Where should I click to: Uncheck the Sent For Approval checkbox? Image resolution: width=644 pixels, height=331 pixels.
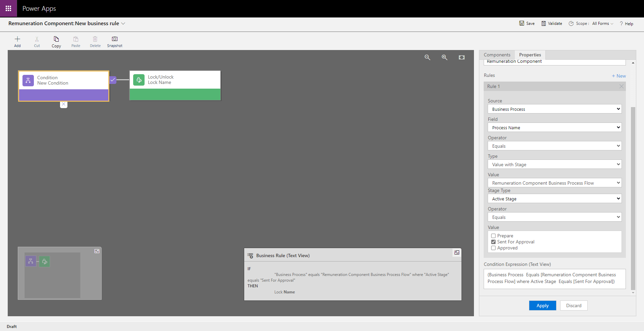click(493, 242)
